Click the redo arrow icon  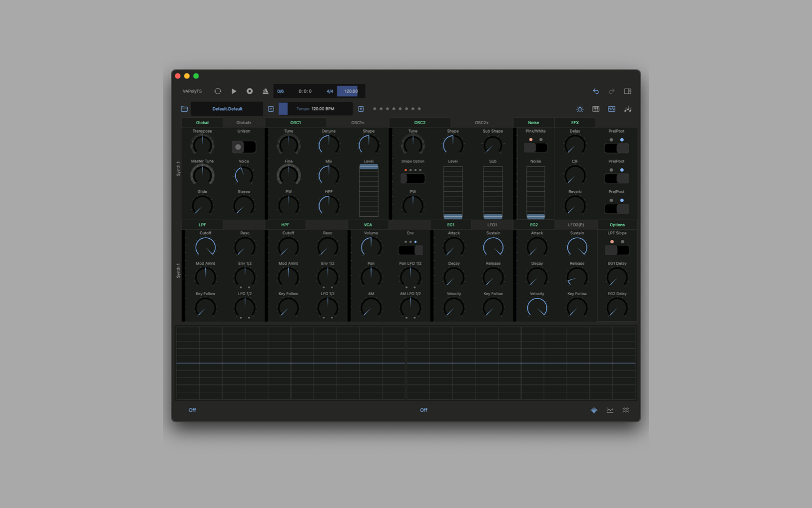(x=611, y=91)
